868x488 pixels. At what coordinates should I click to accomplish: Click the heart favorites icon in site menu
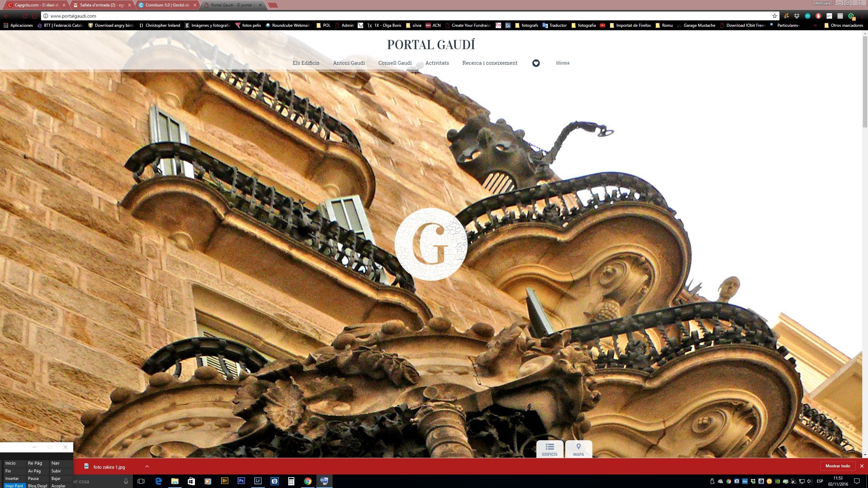[x=536, y=63]
